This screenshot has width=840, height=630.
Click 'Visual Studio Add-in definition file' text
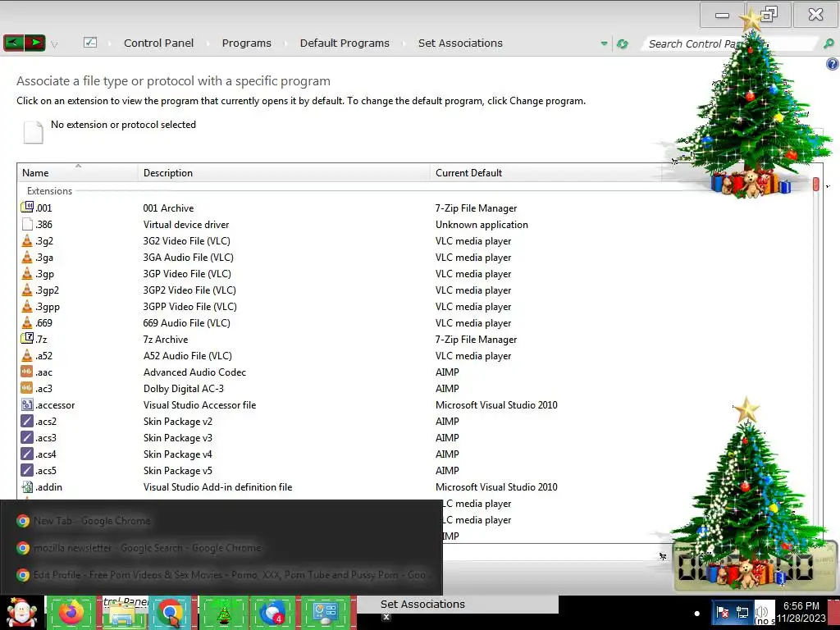[217, 487]
